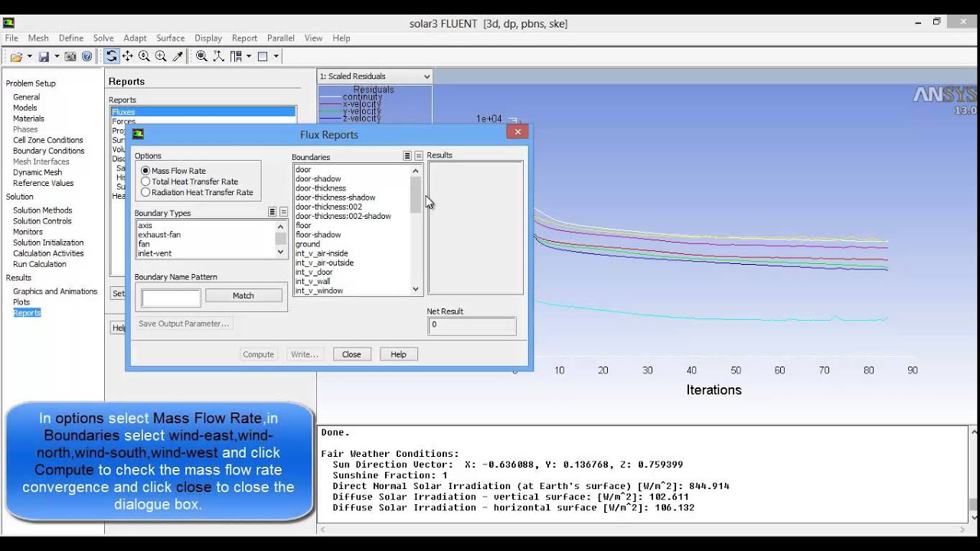The image size is (980, 551).
Task: Open the Scaled Residuals window dropdown
Action: pos(375,76)
